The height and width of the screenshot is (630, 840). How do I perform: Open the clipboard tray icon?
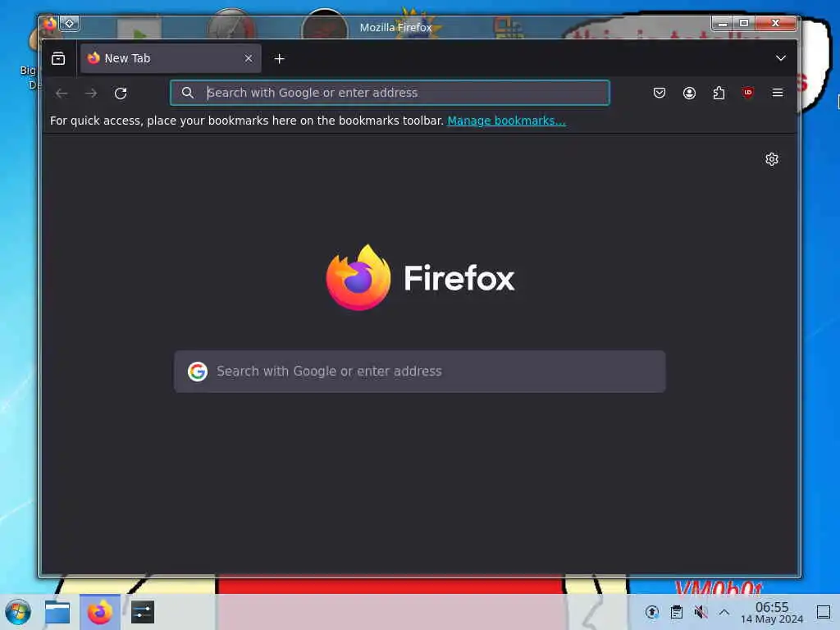pyautogui.click(x=677, y=612)
